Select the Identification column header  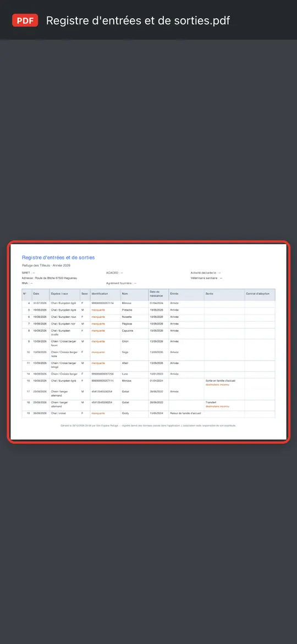coord(100,294)
